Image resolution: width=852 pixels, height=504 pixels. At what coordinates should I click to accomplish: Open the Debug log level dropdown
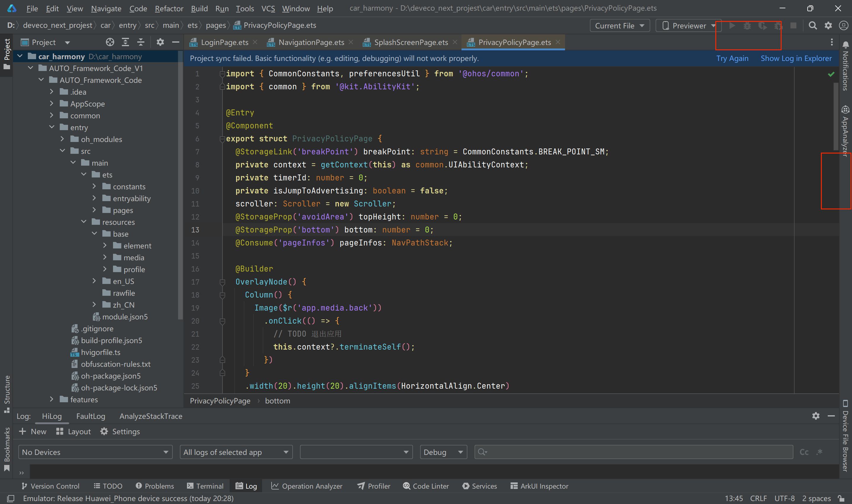[x=443, y=452]
